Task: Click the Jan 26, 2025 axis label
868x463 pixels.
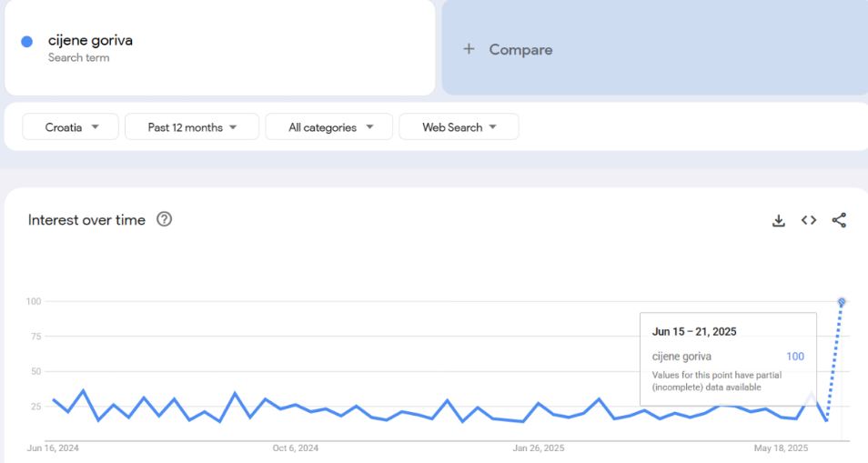Action: tap(539, 448)
